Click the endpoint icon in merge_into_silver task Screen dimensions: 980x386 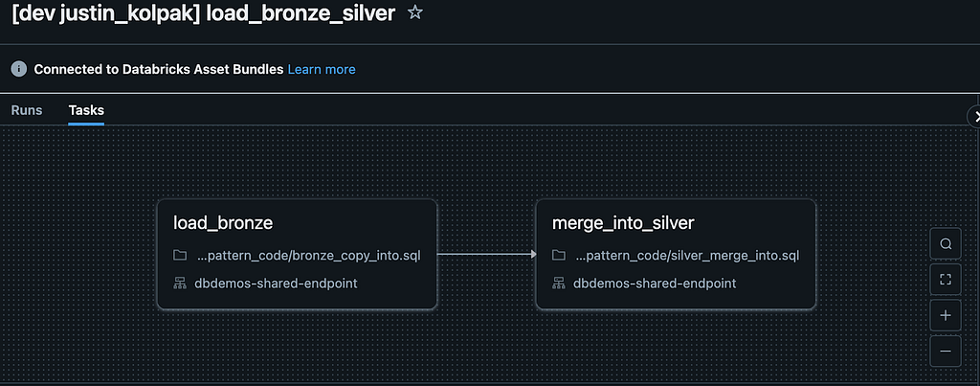[559, 284]
